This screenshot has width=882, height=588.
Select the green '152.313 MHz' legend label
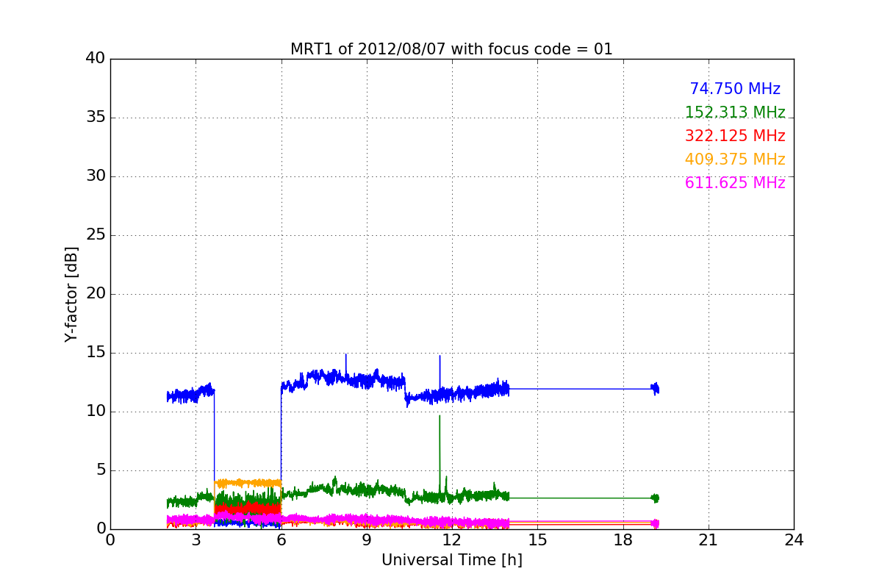pyautogui.click(x=735, y=112)
